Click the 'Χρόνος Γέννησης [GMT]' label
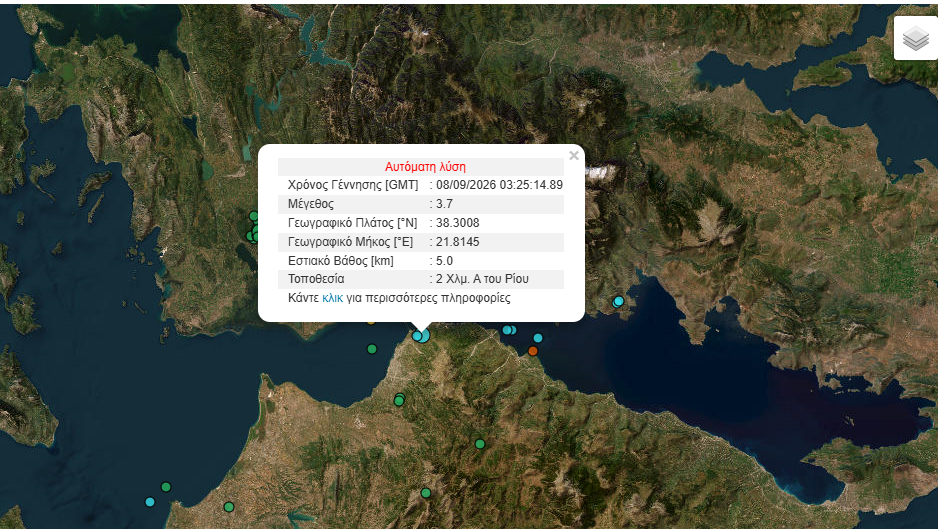Viewport: 938px width, 529px height. pos(353,185)
